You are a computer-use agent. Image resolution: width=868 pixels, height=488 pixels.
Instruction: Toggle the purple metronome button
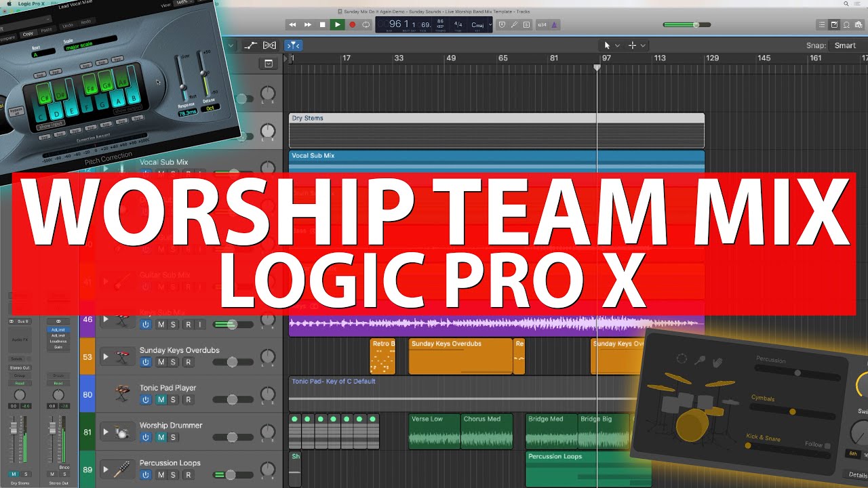click(555, 25)
